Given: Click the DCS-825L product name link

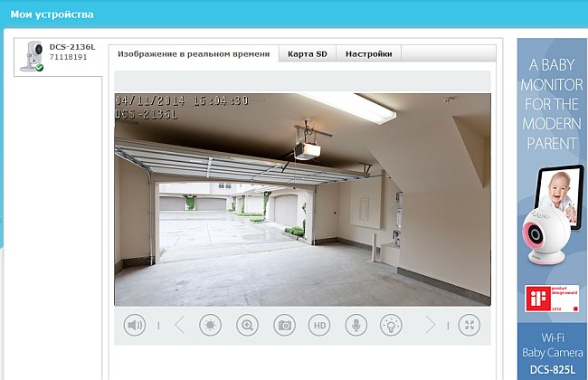Looking at the screenshot, I should 552,369.
